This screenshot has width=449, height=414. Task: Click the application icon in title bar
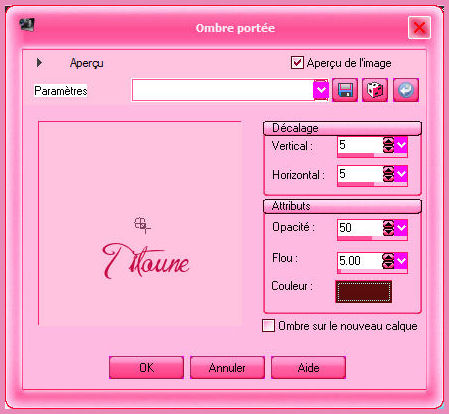pos(27,25)
